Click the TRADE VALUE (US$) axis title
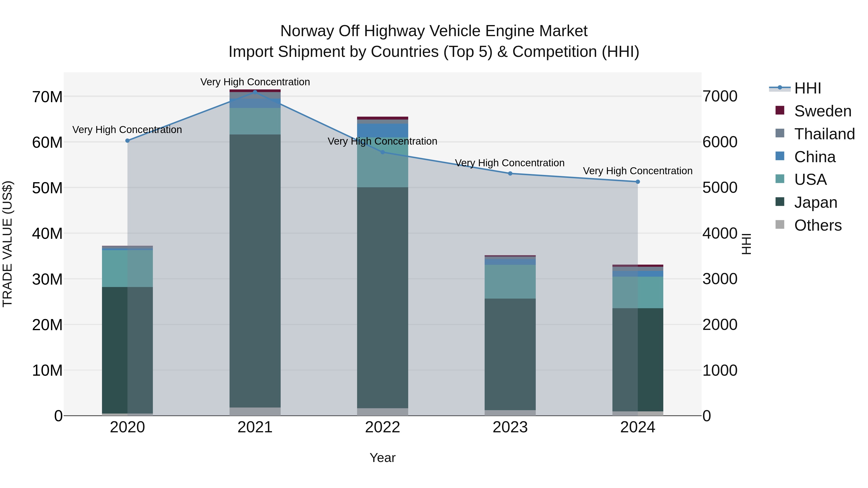 [x=8, y=244]
